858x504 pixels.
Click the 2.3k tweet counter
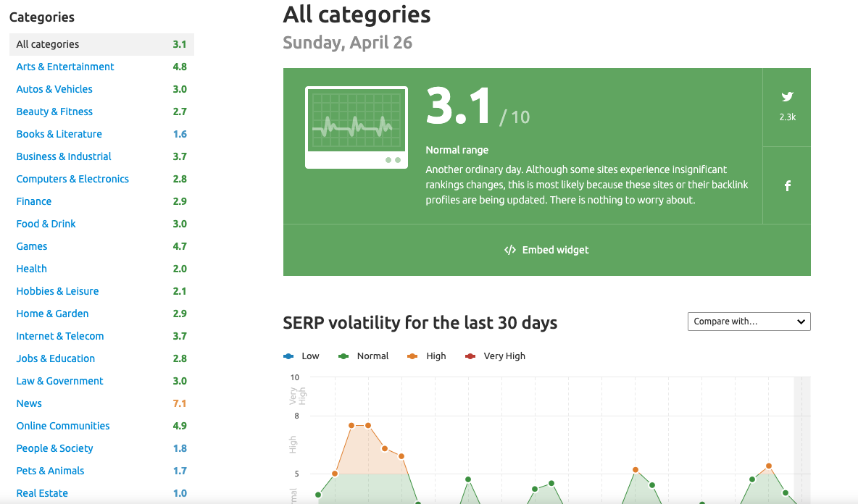[x=787, y=117]
